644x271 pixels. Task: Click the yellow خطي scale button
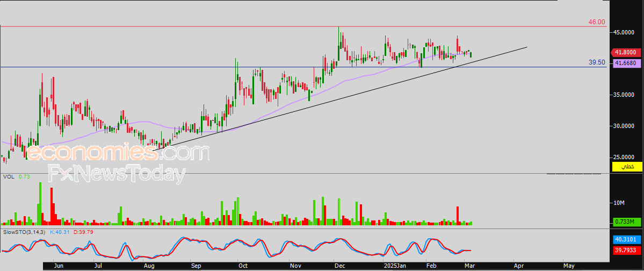point(627,167)
